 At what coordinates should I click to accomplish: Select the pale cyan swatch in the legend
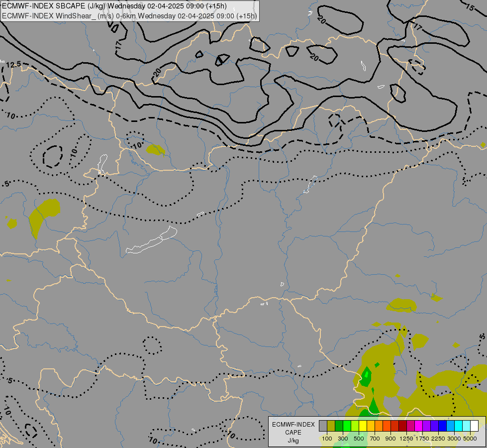[x=466, y=426]
